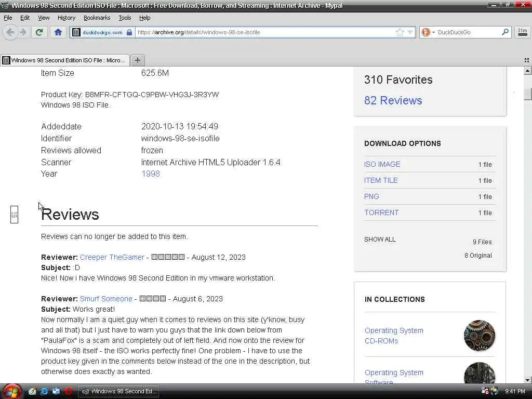Download the ISO IMAGE option
The width and height of the screenshot is (532, 399).
382,164
